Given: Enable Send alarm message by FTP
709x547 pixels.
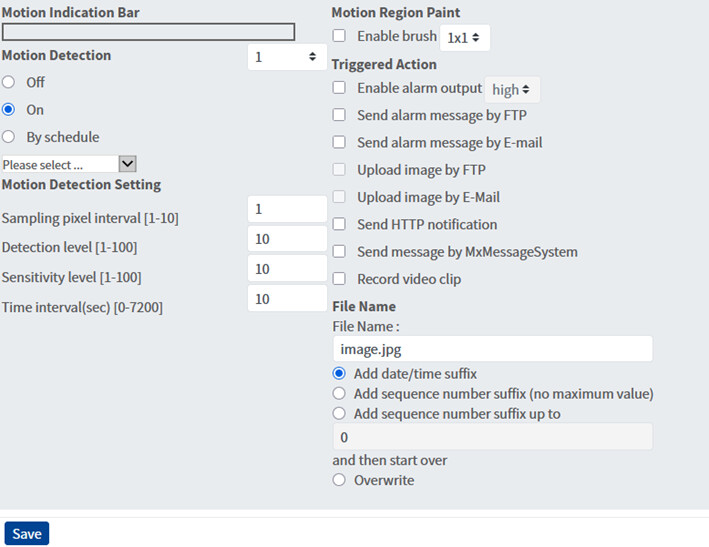Looking at the screenshot, I should tap(339, 115).
